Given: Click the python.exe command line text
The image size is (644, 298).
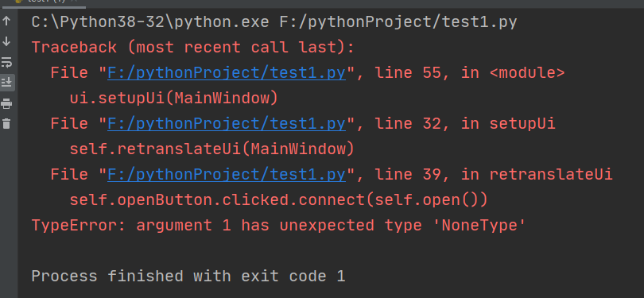Looking at the screenshot, I should click(x=274, y=22).
